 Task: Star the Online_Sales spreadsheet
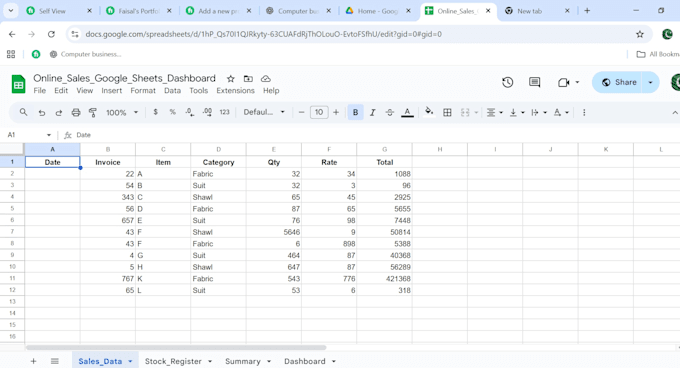231,78
